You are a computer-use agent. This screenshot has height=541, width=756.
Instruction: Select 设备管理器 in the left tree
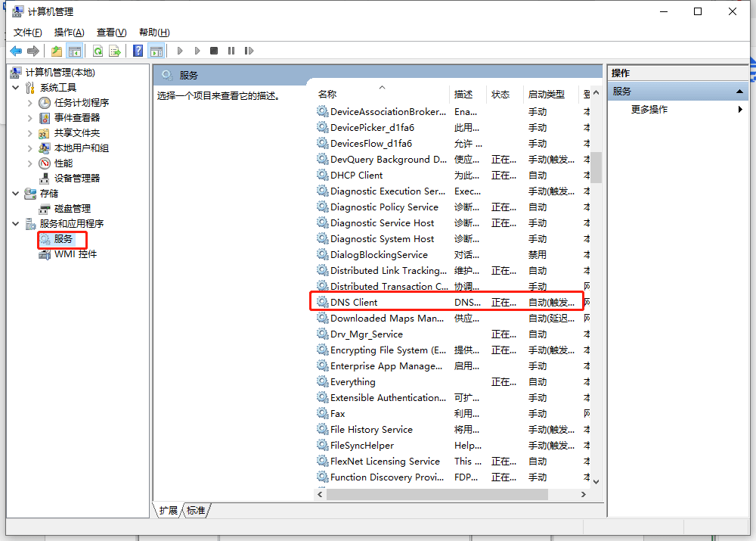pos(76,179)
